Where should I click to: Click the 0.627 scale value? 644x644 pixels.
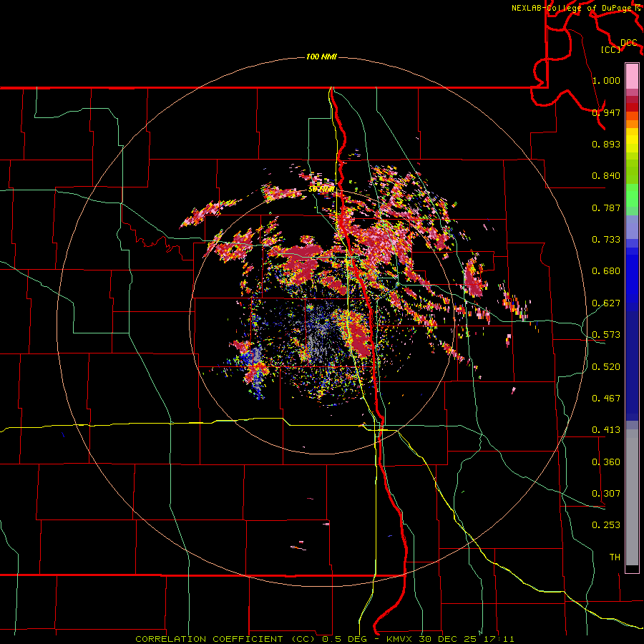pos(606,303)
